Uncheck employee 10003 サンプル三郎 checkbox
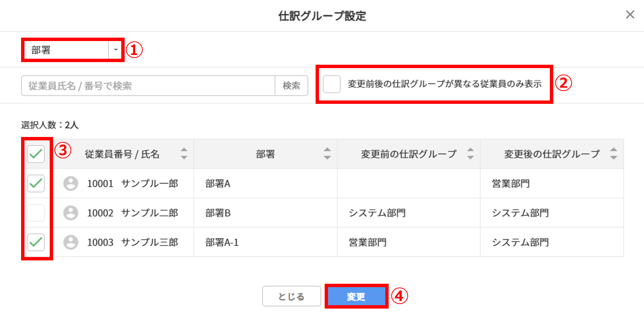The width and height of the screenshot is (644, 321). 36,242
